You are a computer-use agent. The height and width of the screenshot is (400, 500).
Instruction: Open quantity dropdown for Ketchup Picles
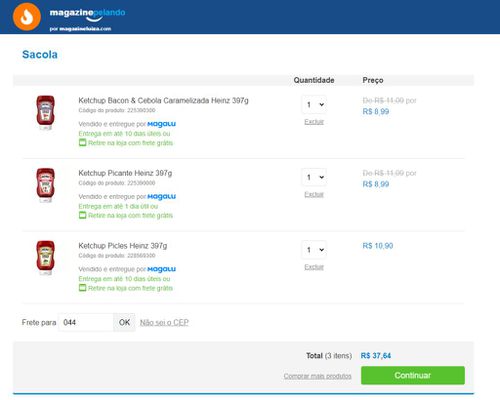pos(314,250)
